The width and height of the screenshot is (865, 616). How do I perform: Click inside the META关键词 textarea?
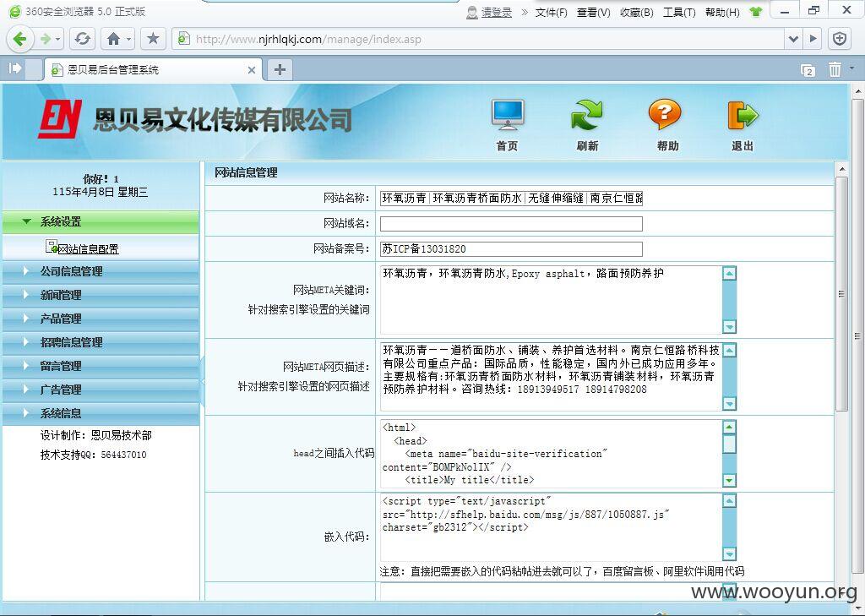551,300
